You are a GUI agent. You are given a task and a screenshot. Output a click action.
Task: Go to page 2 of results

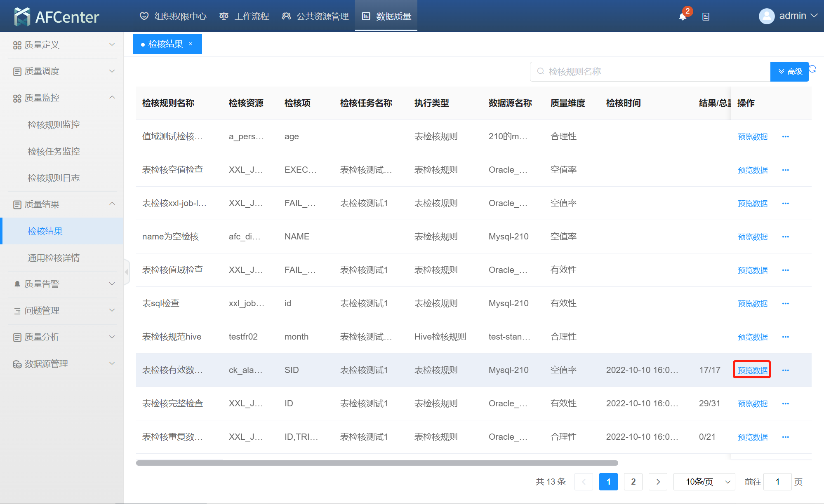[633, 481]
